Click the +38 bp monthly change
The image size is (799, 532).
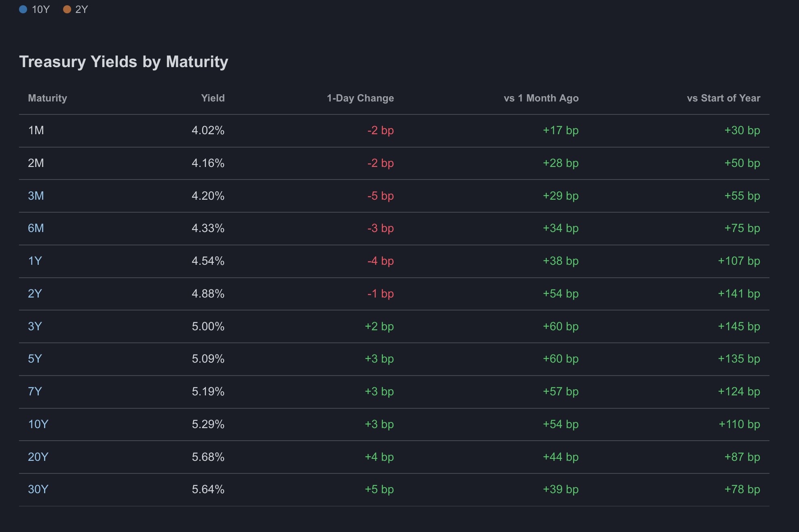(x=560, y=261)
